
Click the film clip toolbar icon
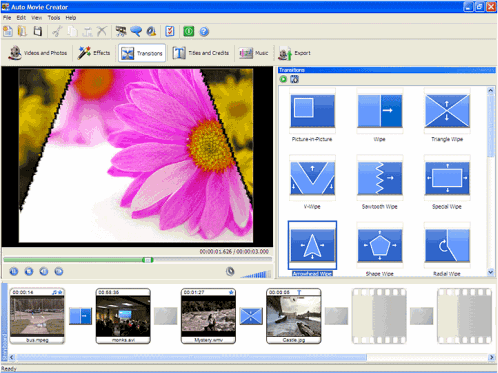point(121,32)
